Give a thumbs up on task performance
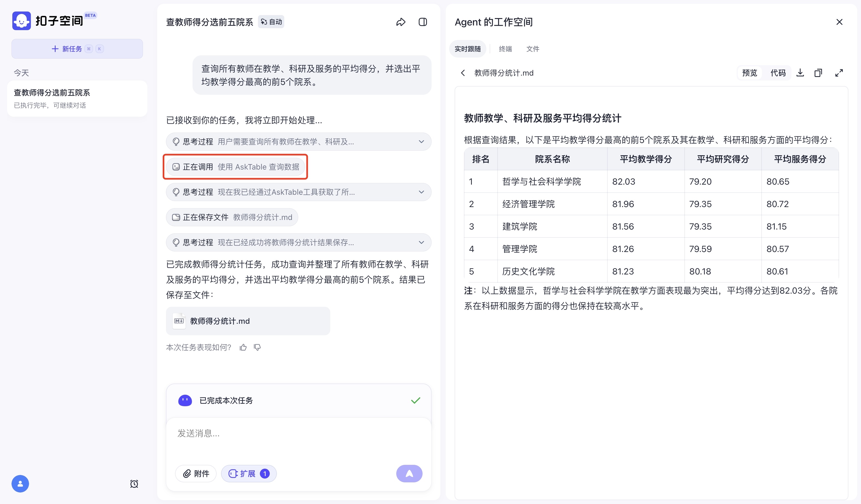Viewport: 861px width, 504px height. tap(243, 347)
